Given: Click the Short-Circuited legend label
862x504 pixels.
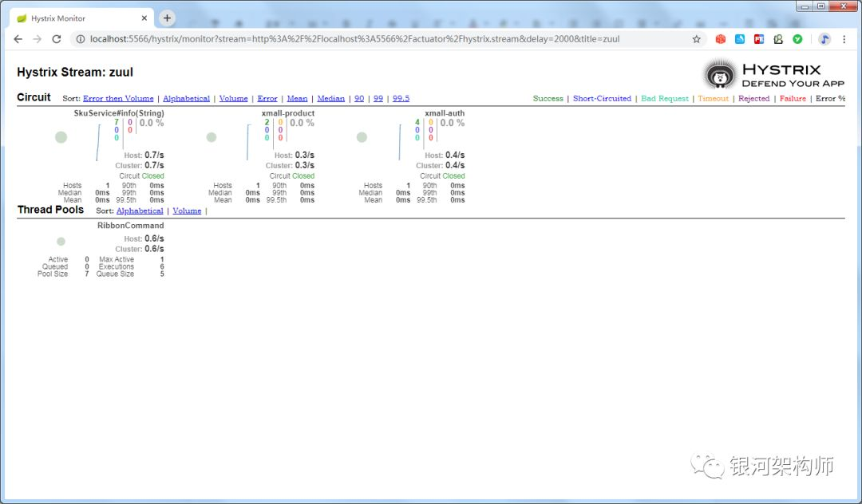Looking at the screenshot, I should coord(602,98).
